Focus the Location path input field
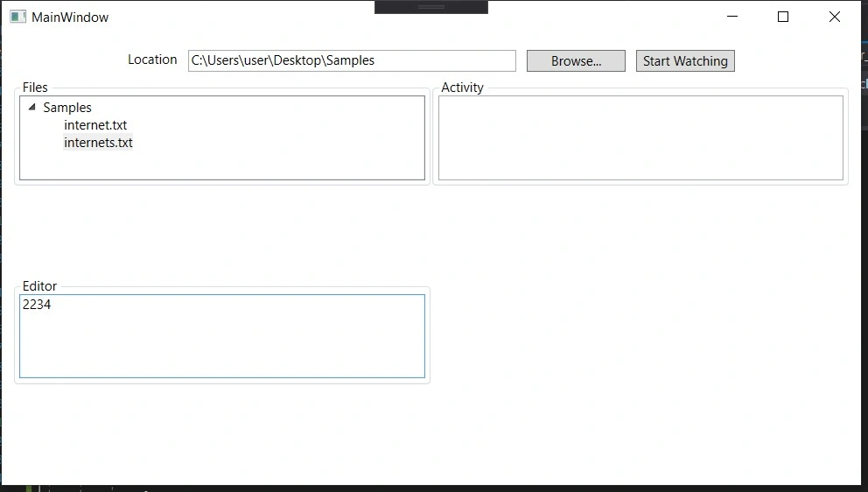 pyautogui.click(x=352, y=61)
